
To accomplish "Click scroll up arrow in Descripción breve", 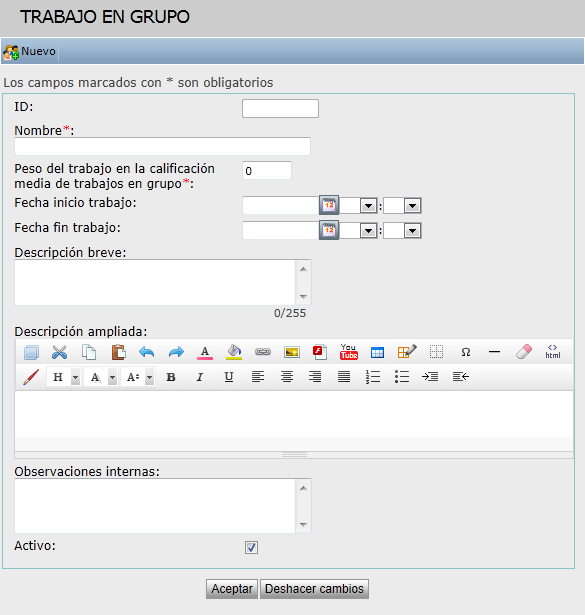I will (x=303, y=269).
